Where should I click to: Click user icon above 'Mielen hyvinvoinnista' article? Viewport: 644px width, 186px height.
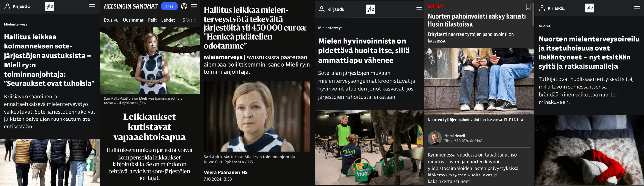pos(321,9)
